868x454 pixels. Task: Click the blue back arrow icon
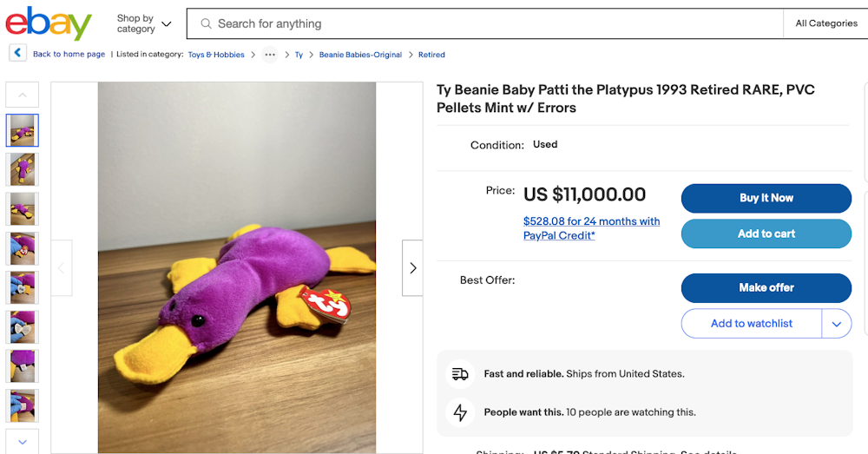[x=18, y=53]
